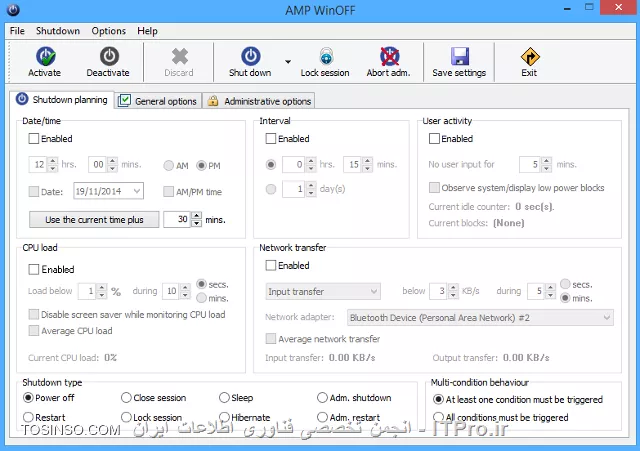Click the Abort adm. toolbar icon
Viewport: 640px width, 451px height.
389,56
